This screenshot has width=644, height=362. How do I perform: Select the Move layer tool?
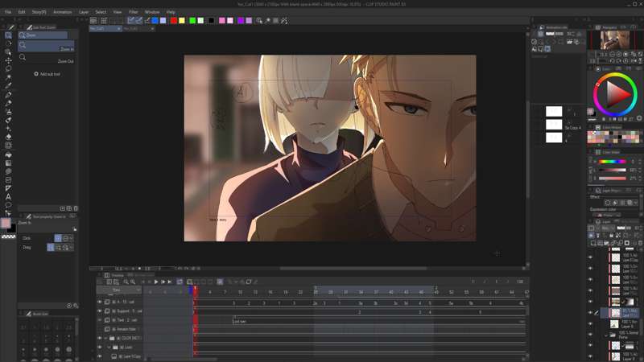[8, 60]
